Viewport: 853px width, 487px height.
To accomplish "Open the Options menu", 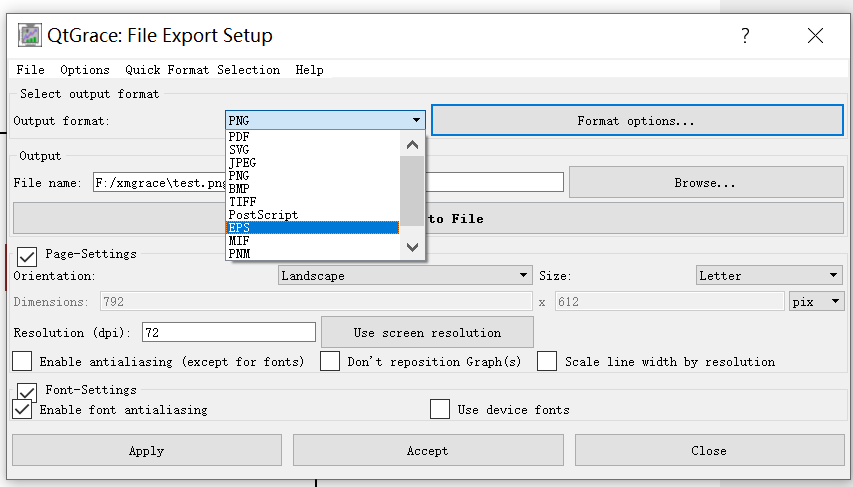I will [85, 70].
